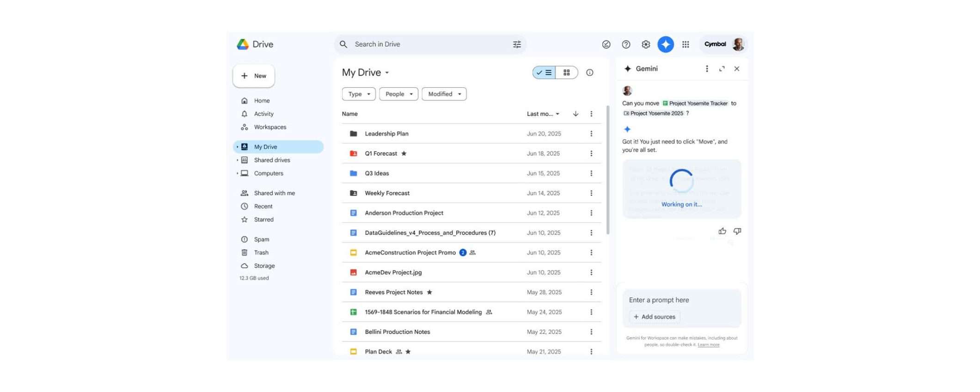
Task: Open the Trash section in sidebar
Action: click(x=261, y=252)
